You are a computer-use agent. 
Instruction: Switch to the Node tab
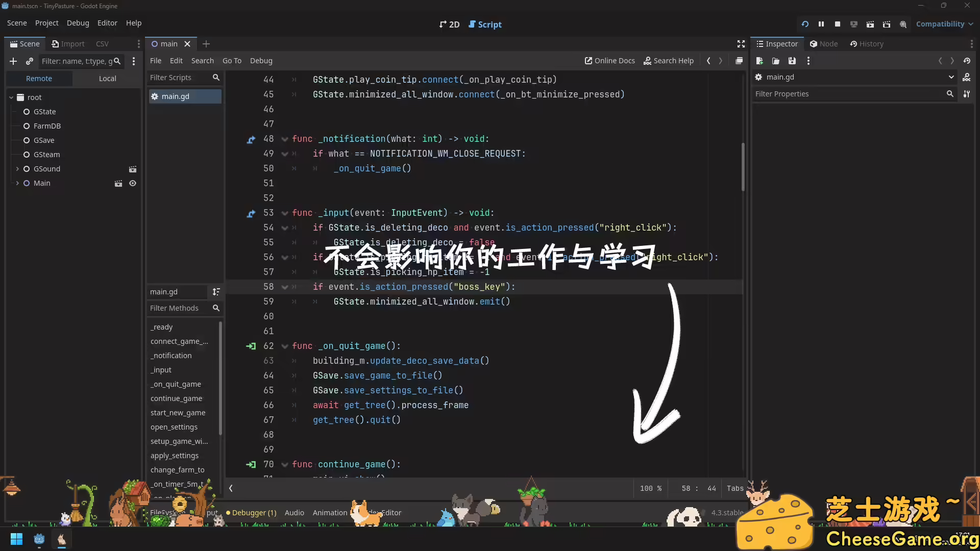824,44
